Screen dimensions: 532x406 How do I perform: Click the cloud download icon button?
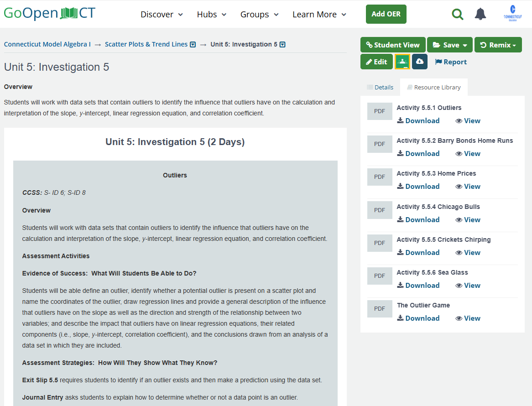[x=419, y=62]
